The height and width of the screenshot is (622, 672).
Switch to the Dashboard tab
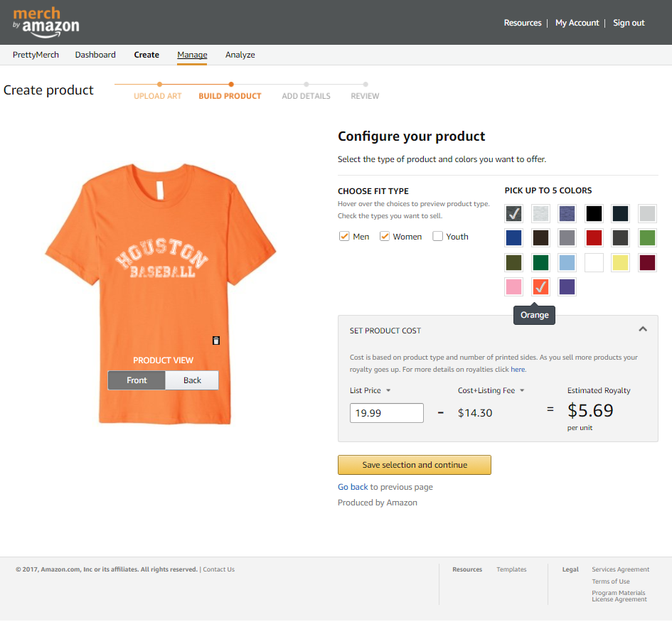tap(95, 55)
